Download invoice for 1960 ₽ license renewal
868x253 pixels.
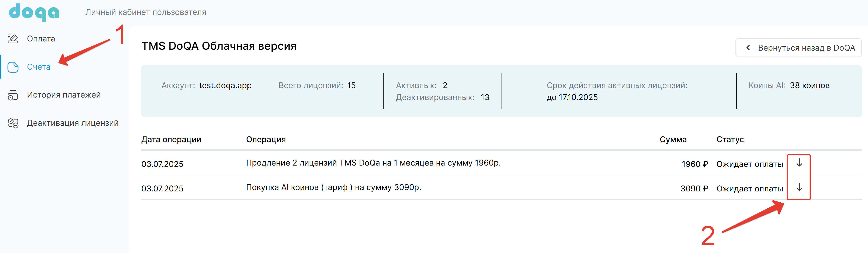click(x=799, y=163)
